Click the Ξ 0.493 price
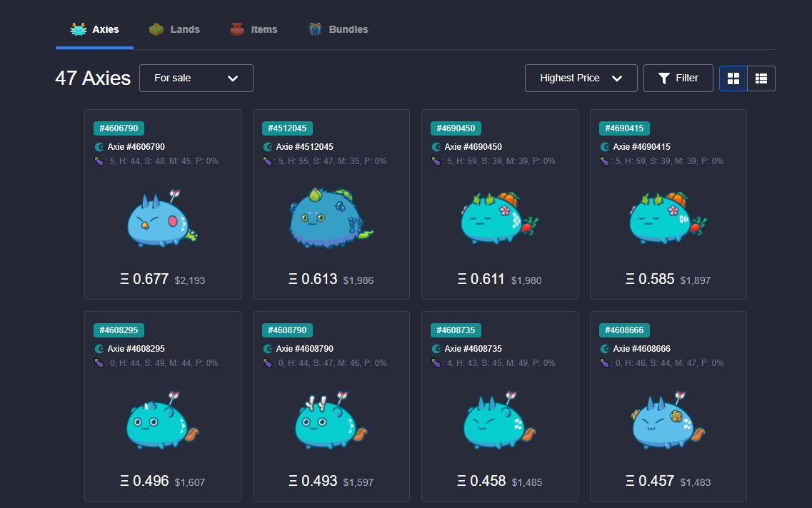Image resolution: width=812 pixels, height=508 pixels. coord(313,481)
